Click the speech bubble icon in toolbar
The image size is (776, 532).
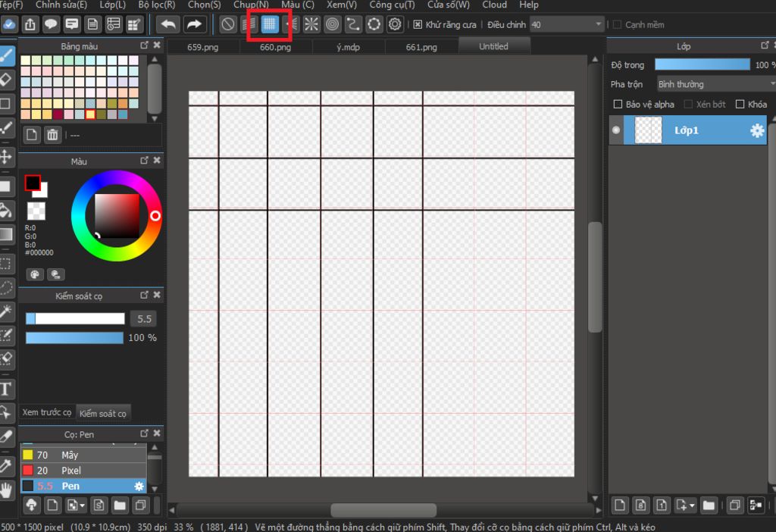(51, 24)
